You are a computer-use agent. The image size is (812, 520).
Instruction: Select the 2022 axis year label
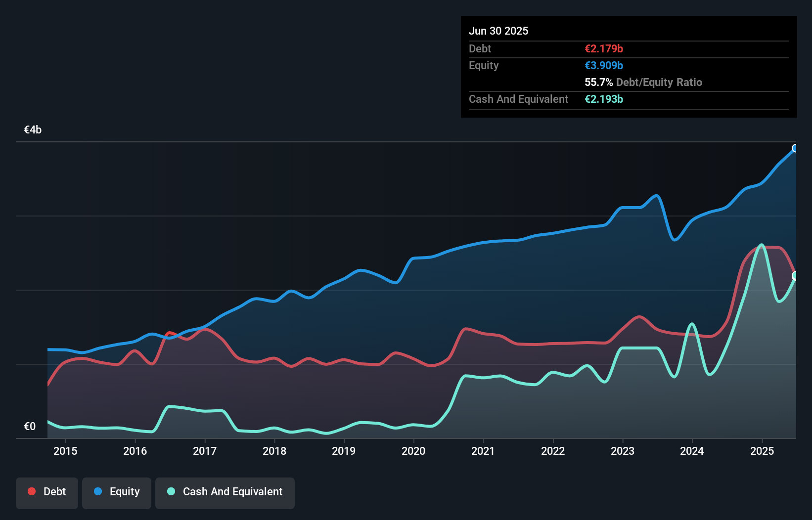click(553, 451)
